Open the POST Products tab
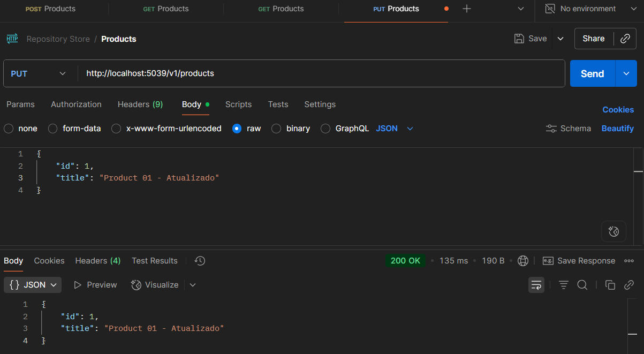 pos(51,9)
